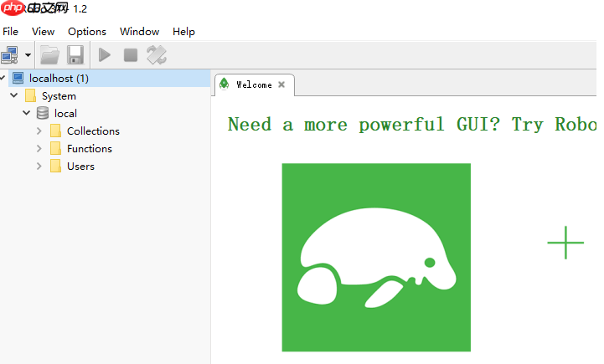Collapse the System folder chevron
604x364 pixels.
point(14,95)
